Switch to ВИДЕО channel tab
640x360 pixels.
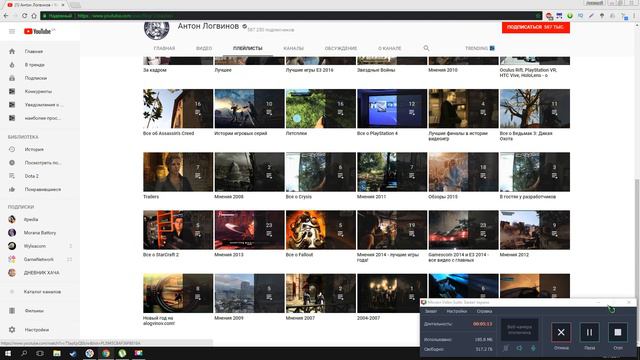[x=204, y=48]
